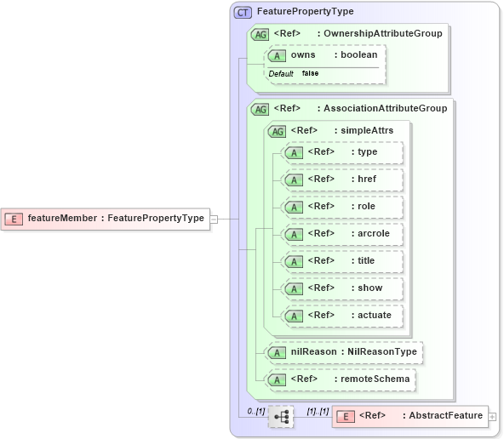Select the AG icon beside OwnershipAttributeGroup

[260, 34]
